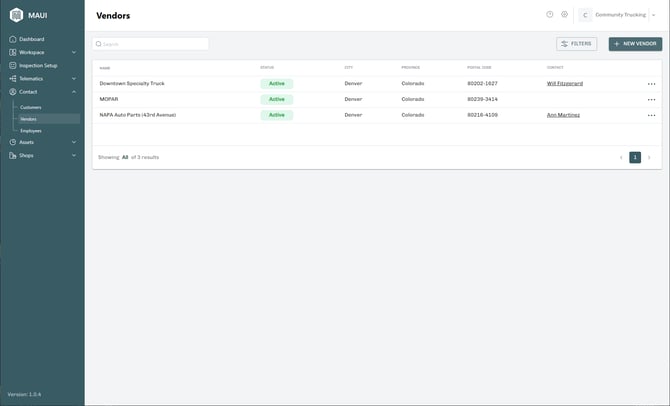Click the Inspection Setup icon
This screenshot has width=670, height=406.
(x=13, y=66)
